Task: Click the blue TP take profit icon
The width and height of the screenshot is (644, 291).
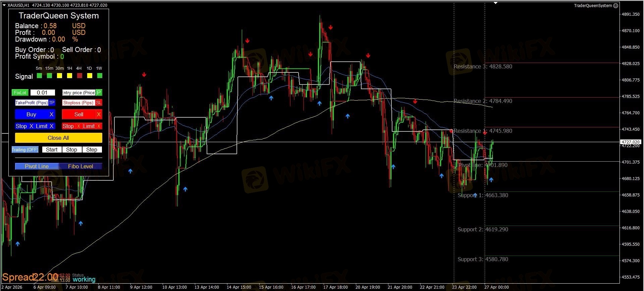Action: tap(52, 103)
